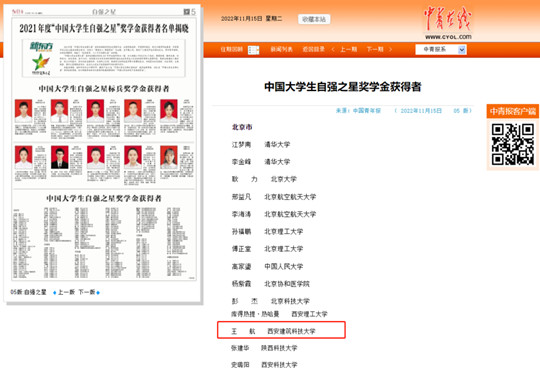Open the 往期回顾 calendar icon

point(253,50)
